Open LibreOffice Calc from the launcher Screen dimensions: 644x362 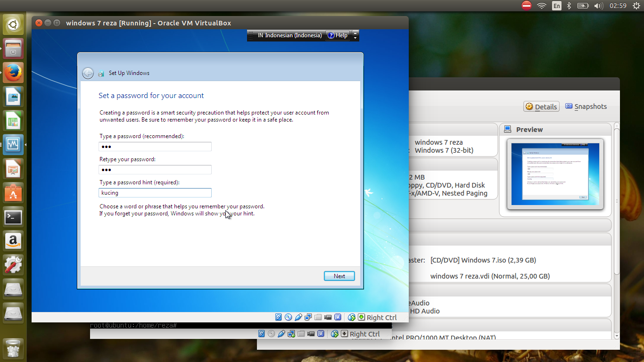tap(13, 121)
